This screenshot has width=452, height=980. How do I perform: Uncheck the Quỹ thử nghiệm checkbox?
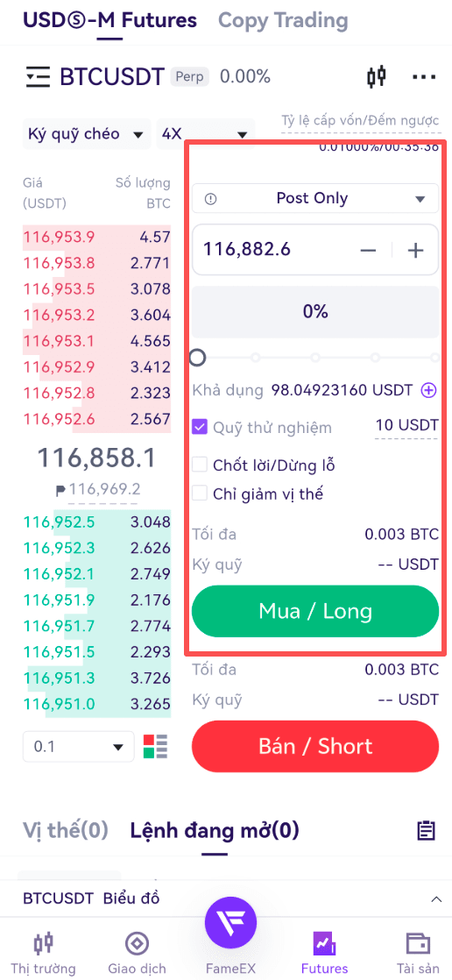tap(200, 428)
